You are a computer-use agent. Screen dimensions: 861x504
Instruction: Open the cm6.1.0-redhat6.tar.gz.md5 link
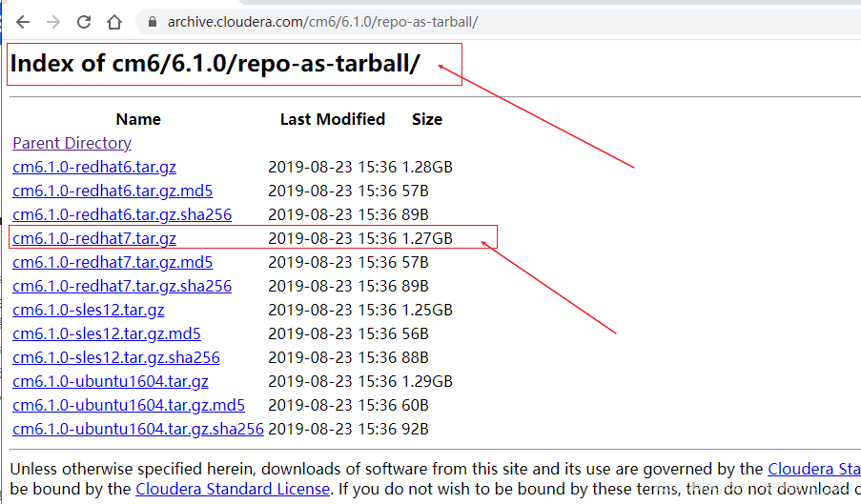113,191
